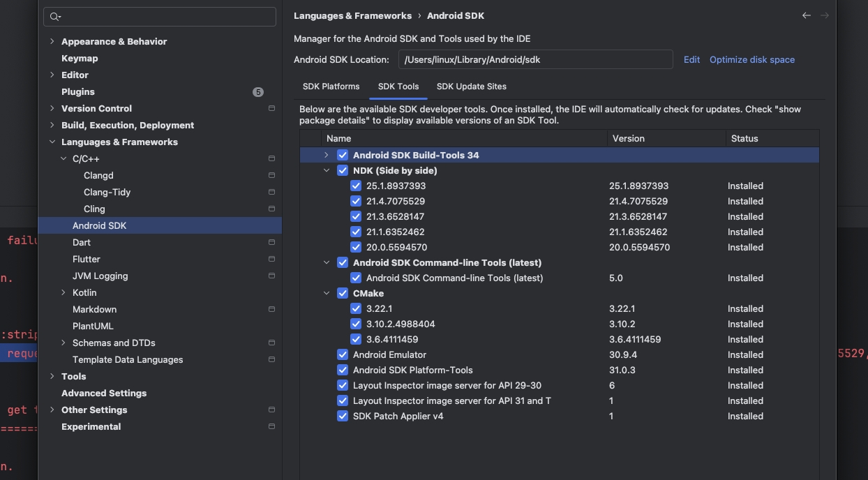Click the forward arrow in settings header

point(825,15)
